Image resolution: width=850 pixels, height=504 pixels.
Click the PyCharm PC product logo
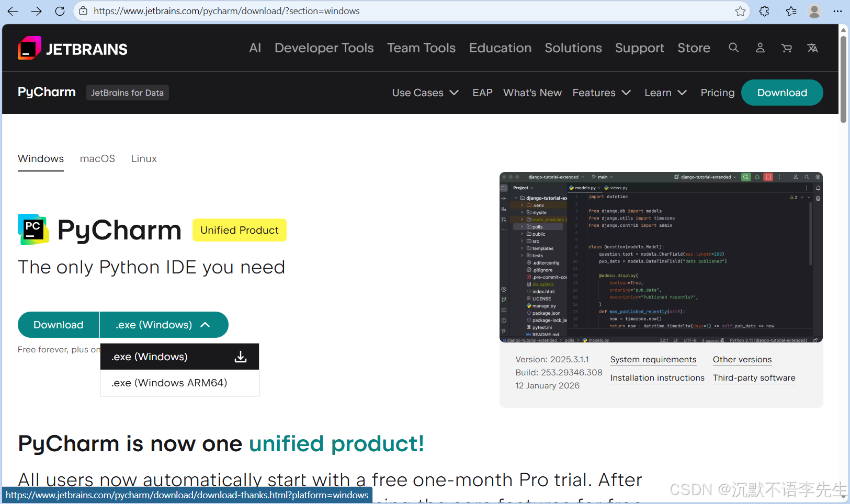[33, 230]
